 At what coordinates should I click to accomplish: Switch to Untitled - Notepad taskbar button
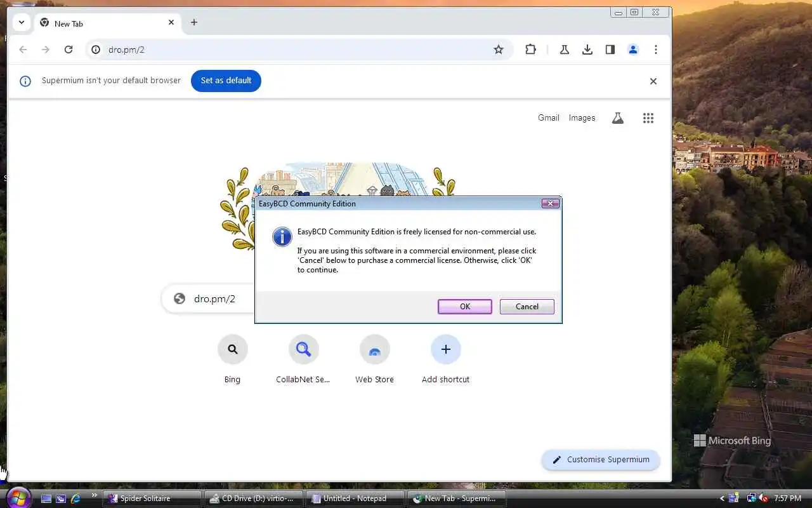click(355, 498)
